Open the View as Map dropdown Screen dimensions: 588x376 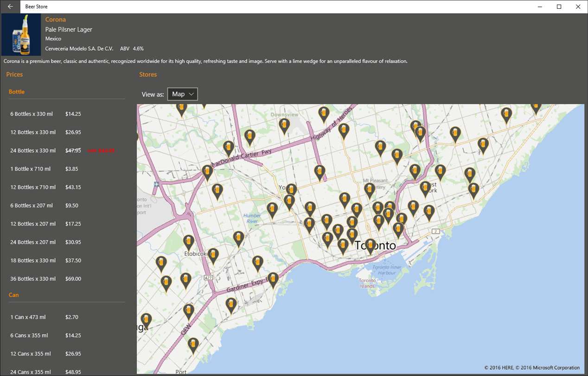click(183, 94)
